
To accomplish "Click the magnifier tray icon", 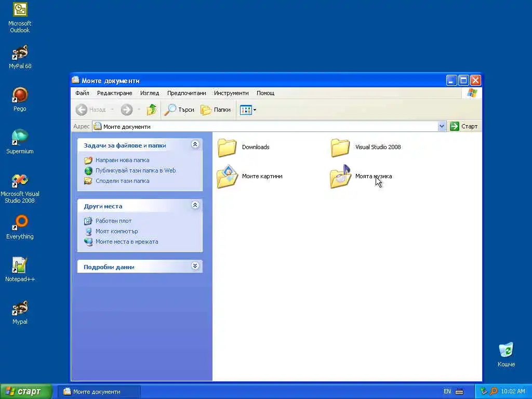I will point(494,392).
